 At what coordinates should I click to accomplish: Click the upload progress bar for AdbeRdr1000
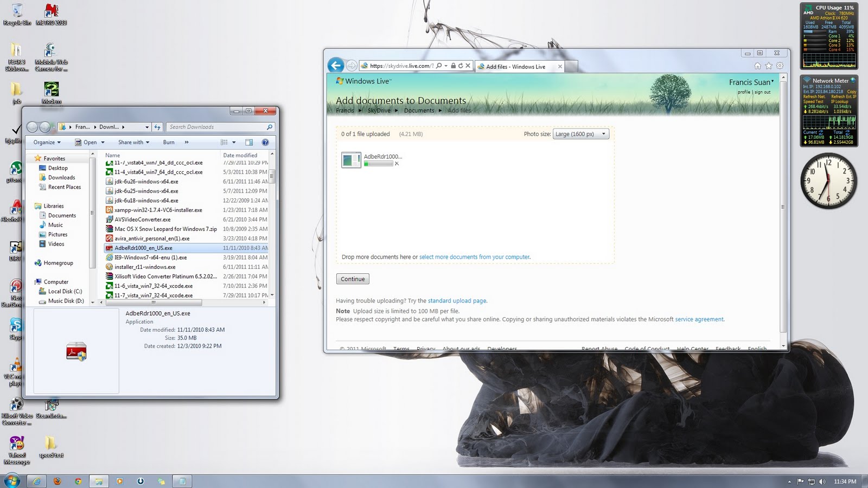tap(379, 164)
